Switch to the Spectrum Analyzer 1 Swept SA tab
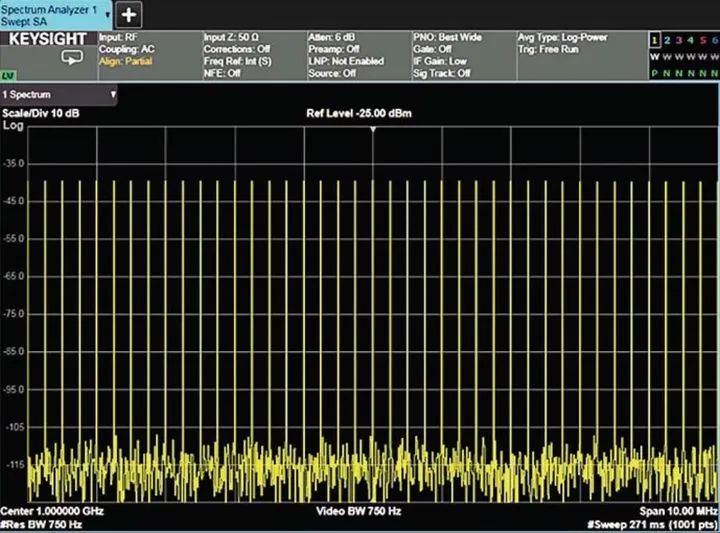The width and height of the screenshot is (720, 533). 50,14
